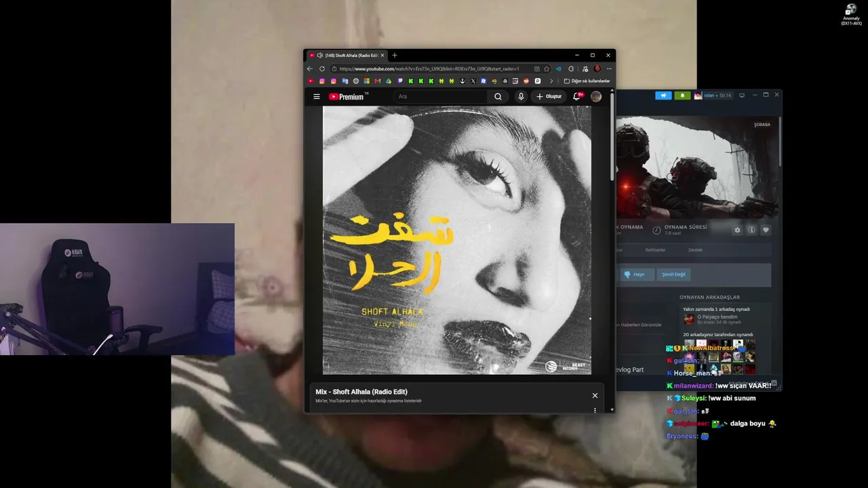Open Anomaly (DX11-AVX) desktop shortcut
The width and height of the screenshot is (868, 488).
tap(851, 14)
